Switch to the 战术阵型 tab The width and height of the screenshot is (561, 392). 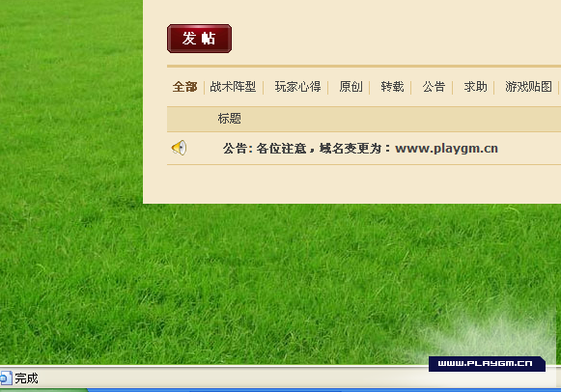click(233, 87)
